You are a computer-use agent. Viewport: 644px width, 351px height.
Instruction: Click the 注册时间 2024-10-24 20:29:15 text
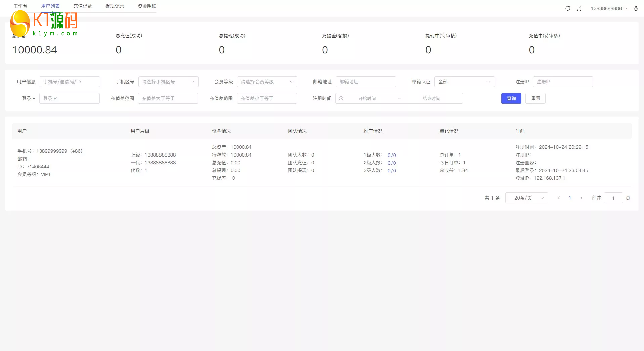[552, 147]
